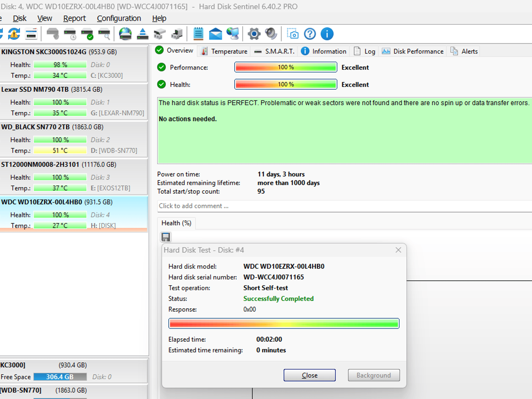This screenshot has width=532, height=399.
Task: Switch to the Log tab
Action: point(365,51)
